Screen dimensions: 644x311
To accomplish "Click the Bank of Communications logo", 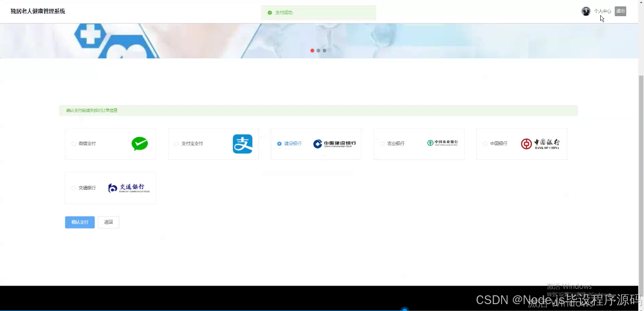I will click(129, 188).
